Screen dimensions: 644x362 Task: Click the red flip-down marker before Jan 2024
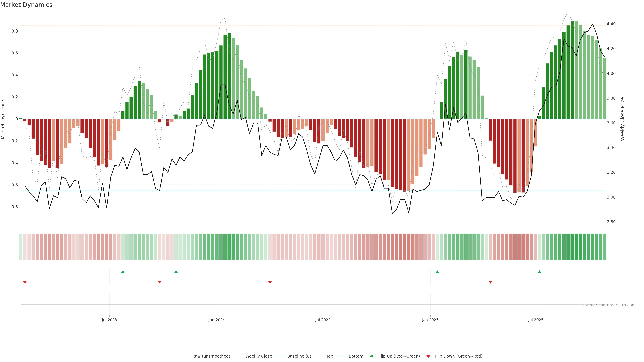160,282
